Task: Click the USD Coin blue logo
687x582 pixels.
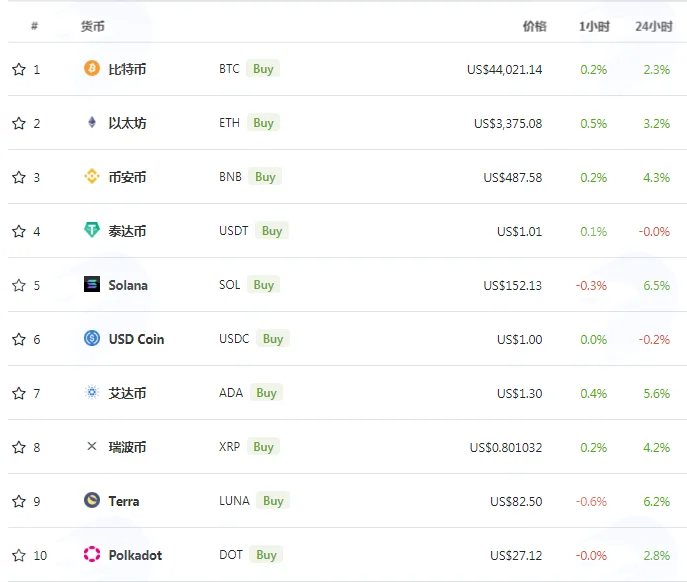Action: pyautogui.click(x=92, y=338)
